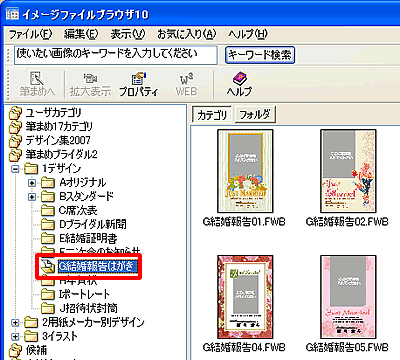Click the Bスタンダード folder icon
Image resolution: width=400 pixels, height=360 pixels.
click(48, 197)
